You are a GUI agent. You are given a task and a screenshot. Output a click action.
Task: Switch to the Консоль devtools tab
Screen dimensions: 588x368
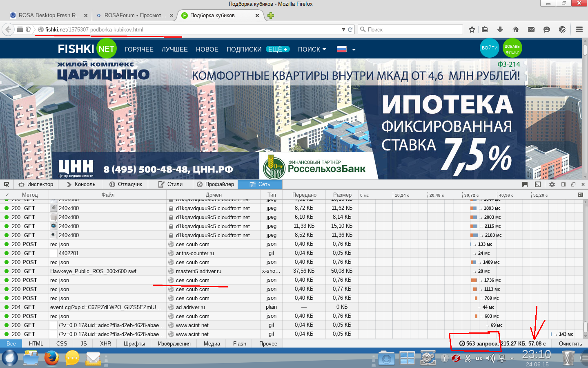[x=81, y=184]
